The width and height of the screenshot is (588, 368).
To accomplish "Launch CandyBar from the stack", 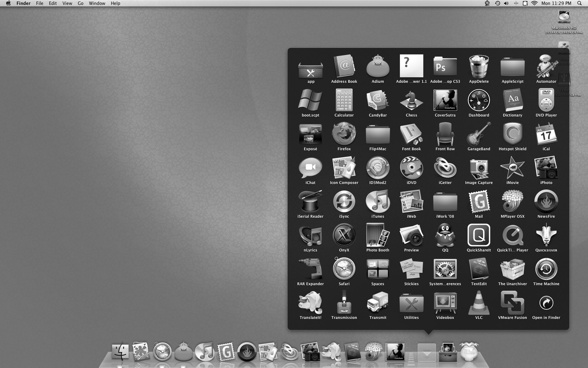I will pos(378,100).
